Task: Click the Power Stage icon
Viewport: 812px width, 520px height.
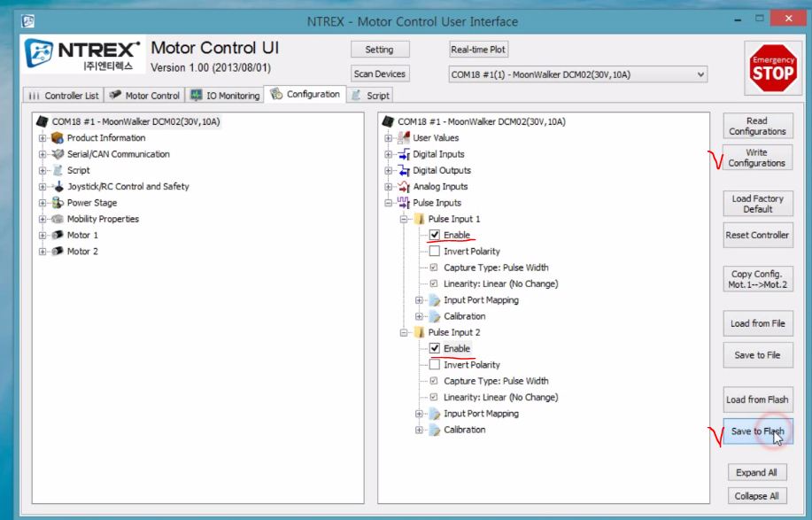Action: coord(58,203)
